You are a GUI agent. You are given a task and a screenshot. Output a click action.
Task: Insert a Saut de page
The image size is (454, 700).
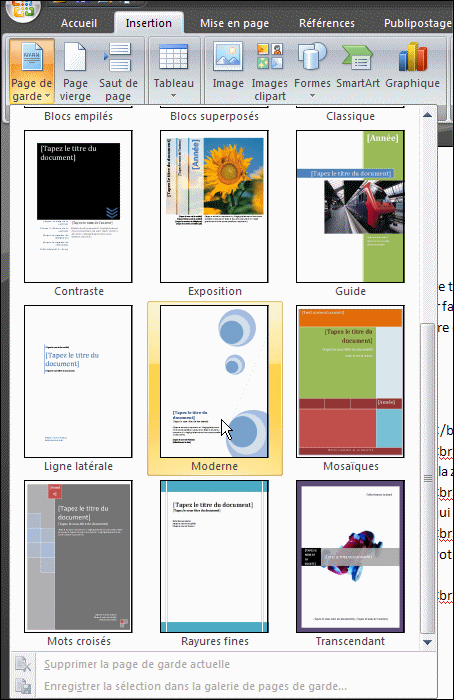(118, 71)
